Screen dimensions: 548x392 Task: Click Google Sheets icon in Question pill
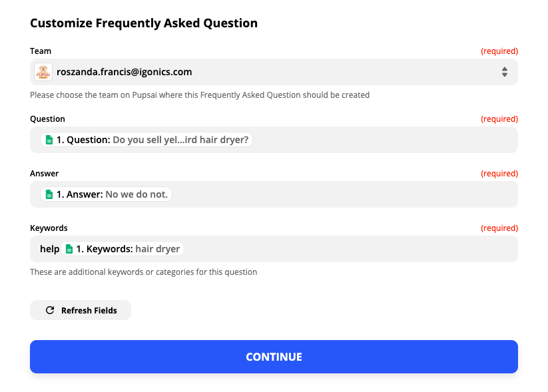coord(48,140)
